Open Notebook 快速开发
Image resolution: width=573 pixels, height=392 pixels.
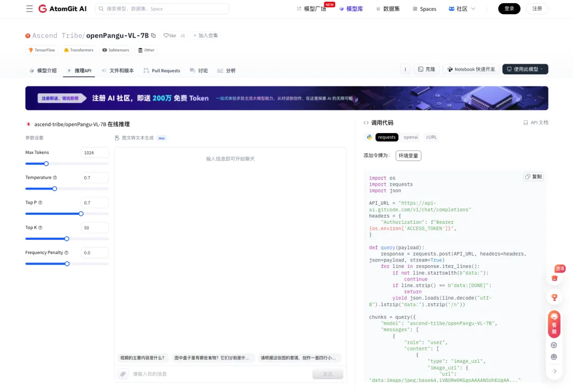(x=471, y=69)
